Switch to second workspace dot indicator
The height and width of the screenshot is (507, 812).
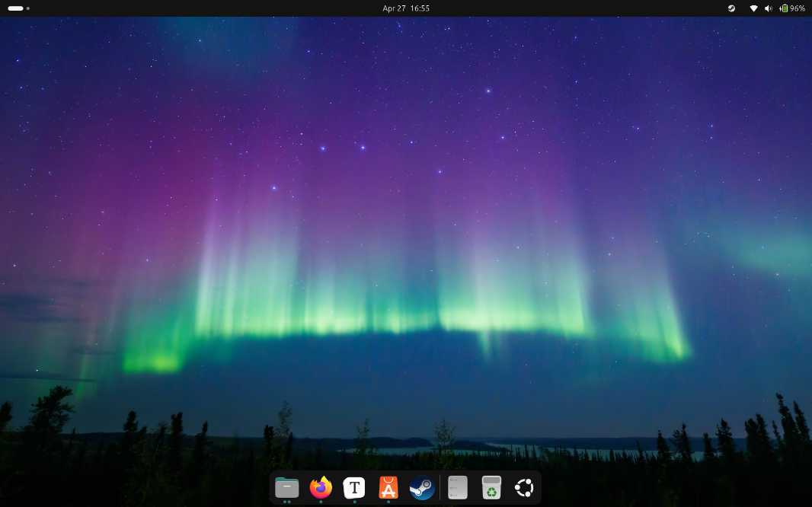tap(28, 8)
